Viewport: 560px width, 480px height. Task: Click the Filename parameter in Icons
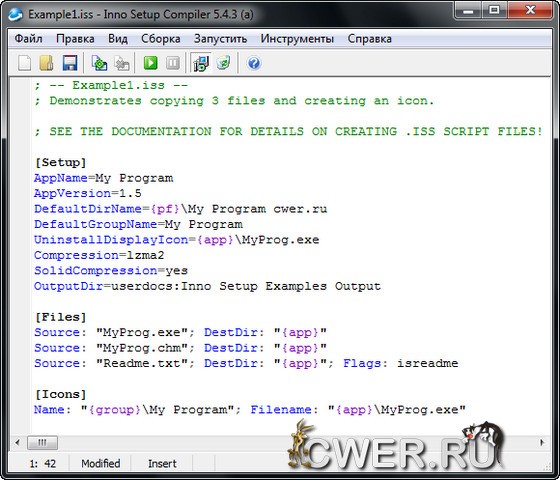(x=281, y=410)
